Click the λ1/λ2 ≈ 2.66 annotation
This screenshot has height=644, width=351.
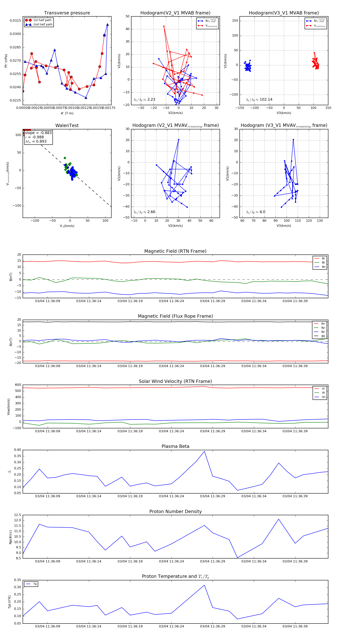click(144, 212)
